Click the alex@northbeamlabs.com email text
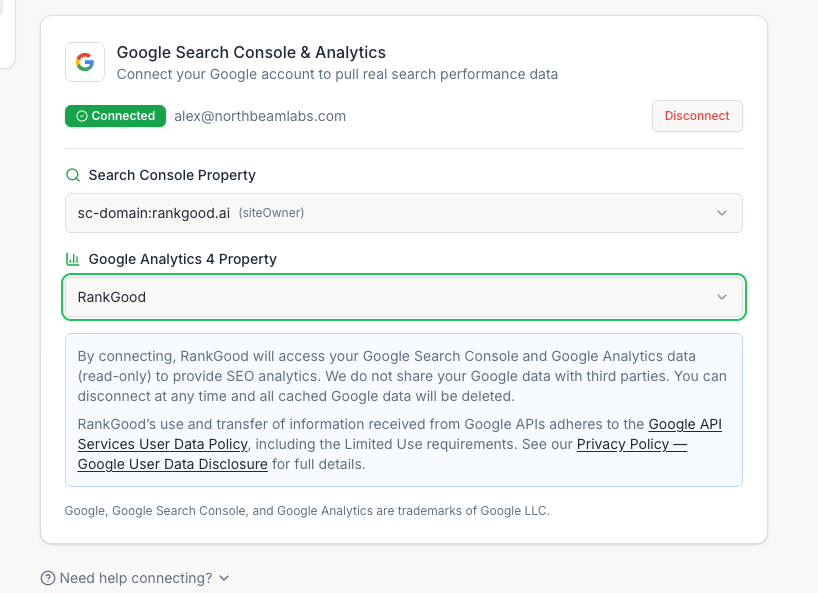 point(260,116)
